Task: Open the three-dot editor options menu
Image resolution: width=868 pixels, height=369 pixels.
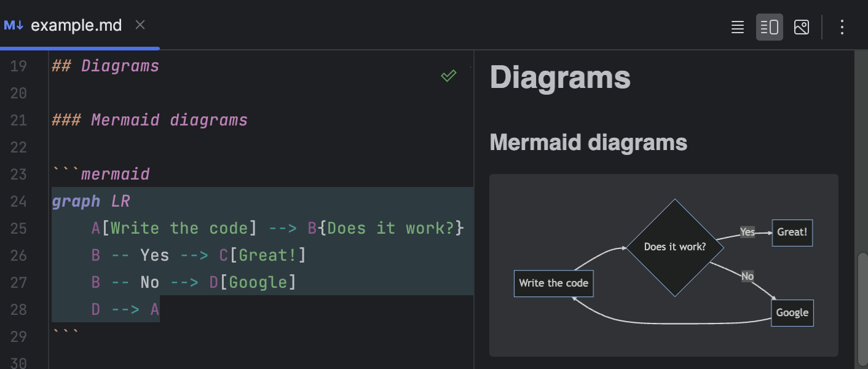Action: [x=842, y=27]
